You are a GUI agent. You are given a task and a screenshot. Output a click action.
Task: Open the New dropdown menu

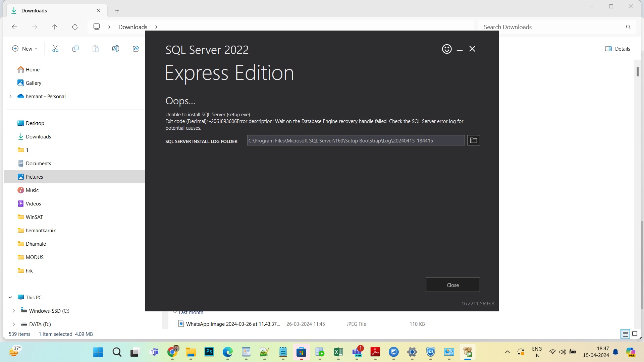25,49
